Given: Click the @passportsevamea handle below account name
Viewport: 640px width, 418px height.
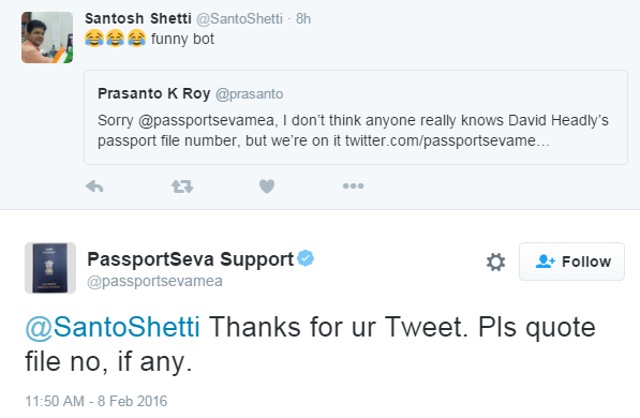Looking at the screenshot, I should [x=155, y=281].
